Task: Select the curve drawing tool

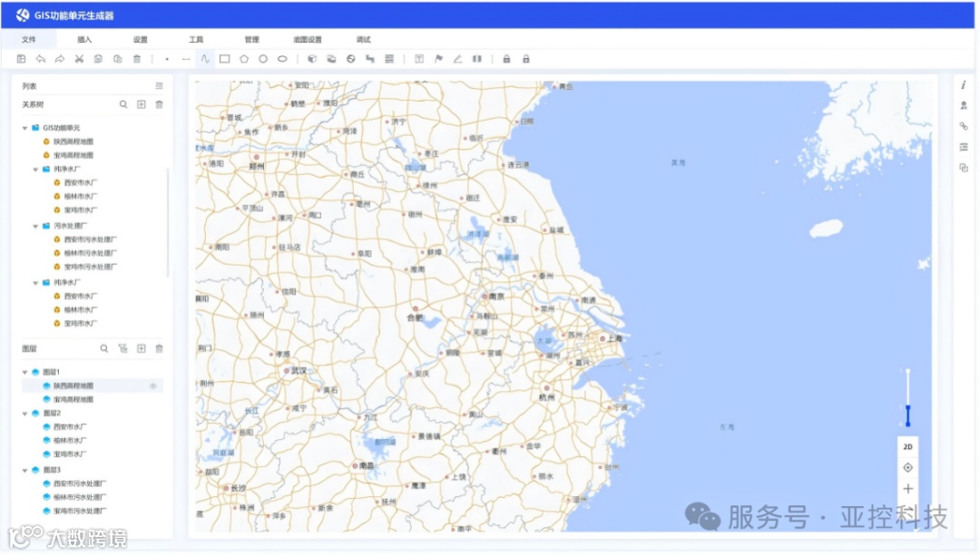Action: coord(205,59)
